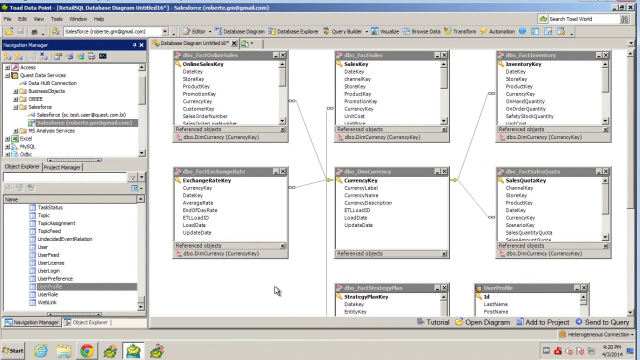The width and height of the screenshot is (640, 360).
Task: Switch to bottom Object Explorer tab
Action: tap(86, 322)
